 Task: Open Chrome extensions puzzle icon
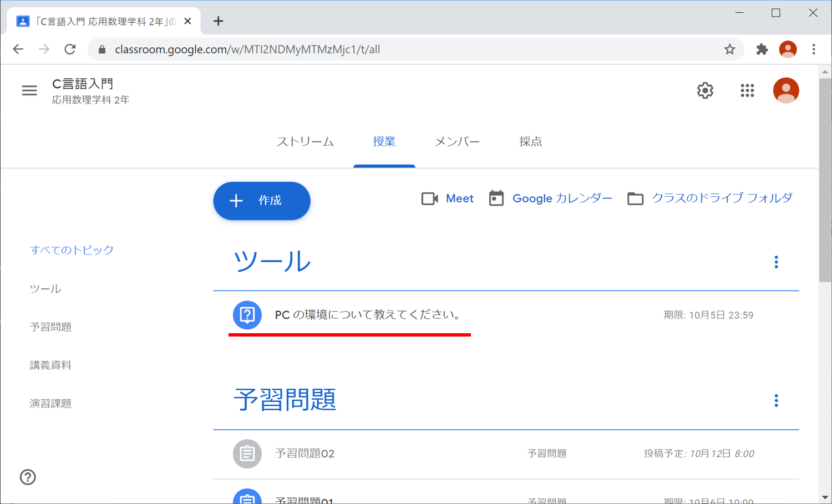(x=762, y=49)
